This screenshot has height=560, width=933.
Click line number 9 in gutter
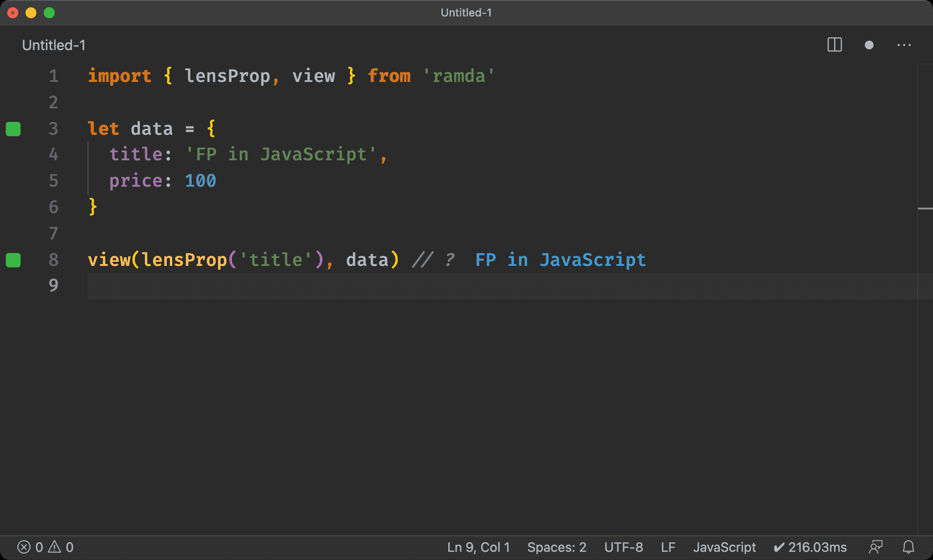53,285
